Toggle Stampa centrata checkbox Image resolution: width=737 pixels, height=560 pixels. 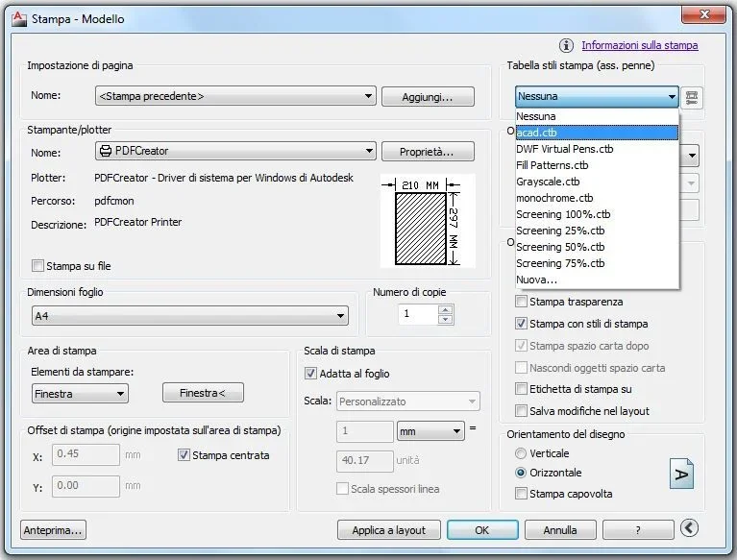184,455
